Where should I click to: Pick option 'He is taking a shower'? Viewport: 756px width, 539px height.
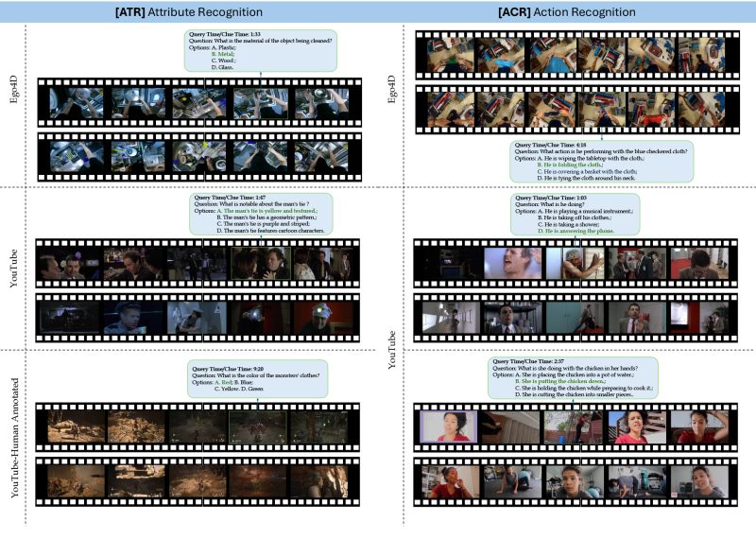click(569, 224)
